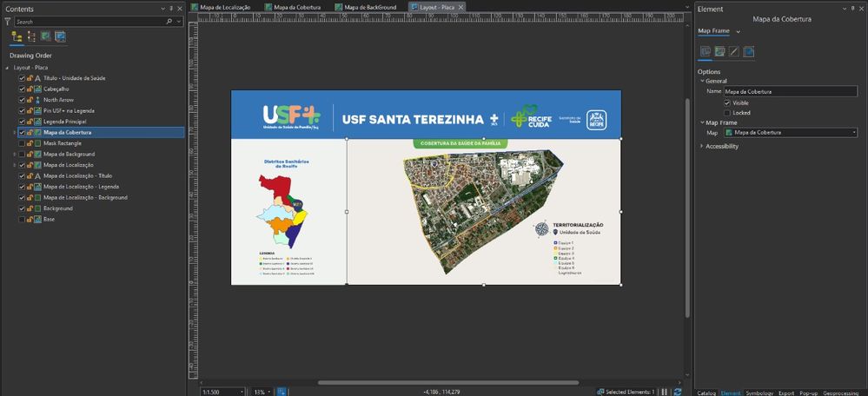Click the Name field containing Mapa da Cobertura

pyautogui.click(x=789, y=91)
